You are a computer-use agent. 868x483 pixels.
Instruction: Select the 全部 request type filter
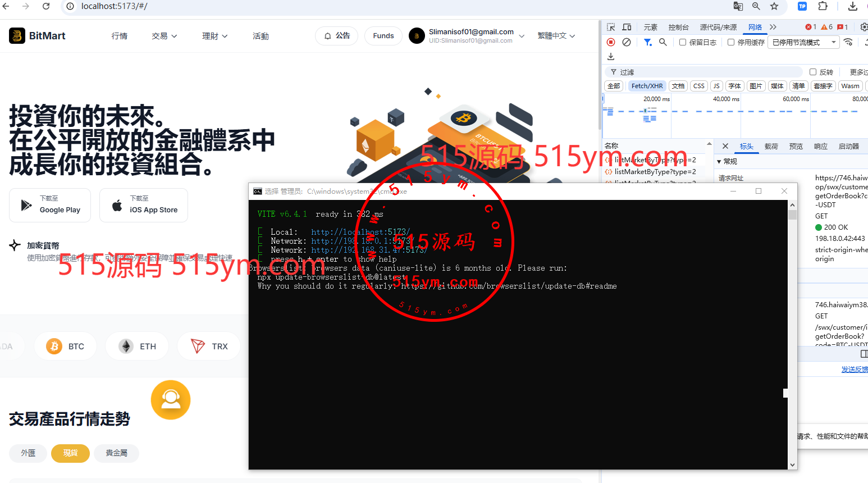614,86
